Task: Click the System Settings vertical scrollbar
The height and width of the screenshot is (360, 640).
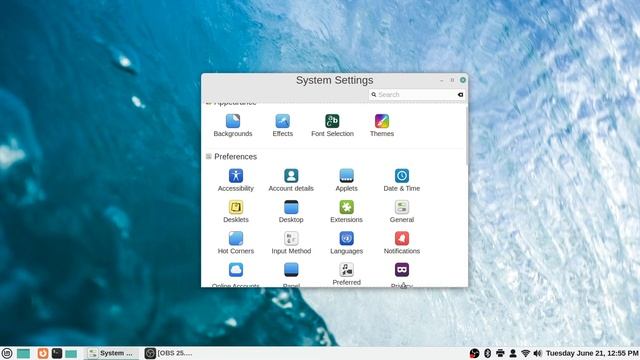Action: pos(467,135)
